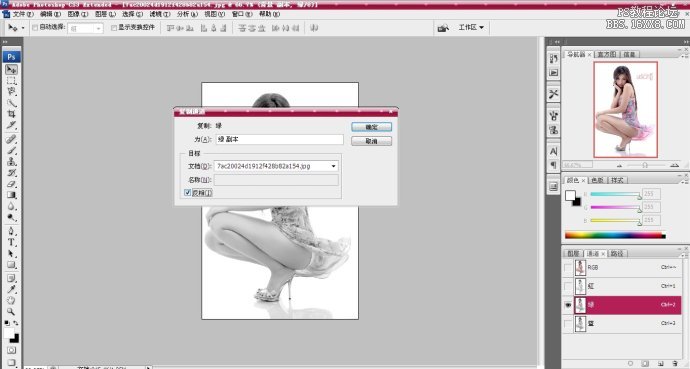
Task: Open the Filter menu
Action: (x=160, y=14)
